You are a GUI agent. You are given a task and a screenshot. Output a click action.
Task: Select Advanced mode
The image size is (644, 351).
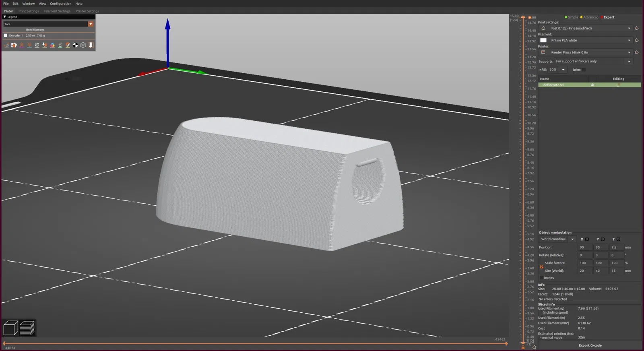[589, 17]
